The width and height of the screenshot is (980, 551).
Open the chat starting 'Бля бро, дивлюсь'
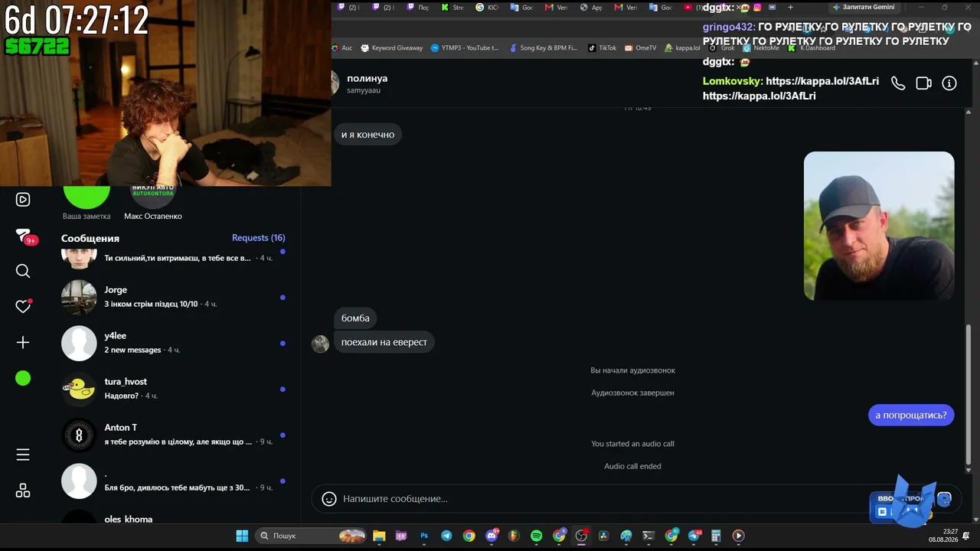point(173,481)
